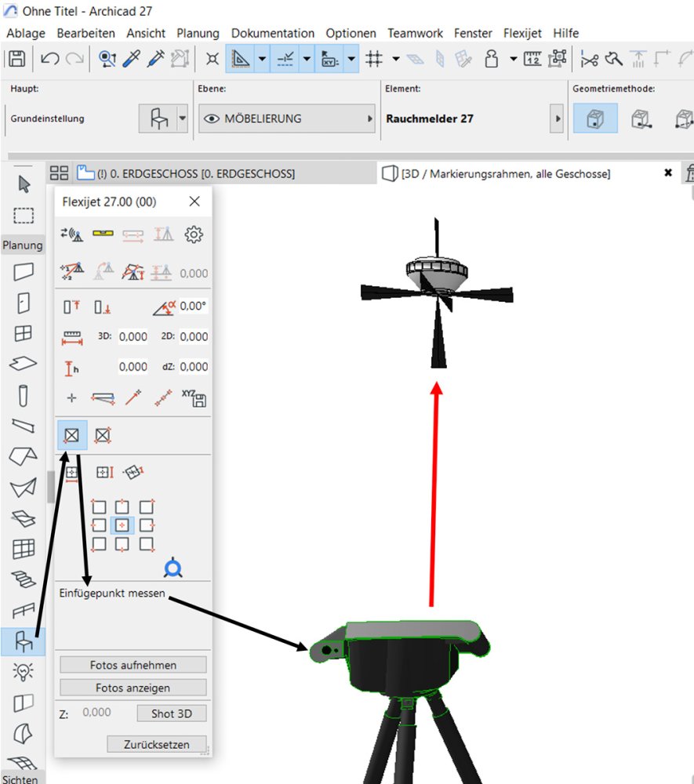
Task: Toggle the grid snap icon in toolbar
Action: click(374, 59)
